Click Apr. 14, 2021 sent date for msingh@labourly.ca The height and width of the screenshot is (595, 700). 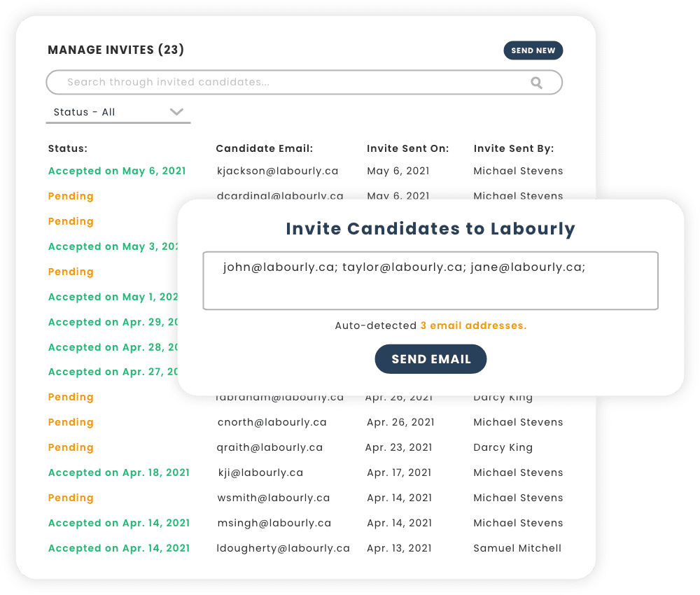tap(400, 523)
